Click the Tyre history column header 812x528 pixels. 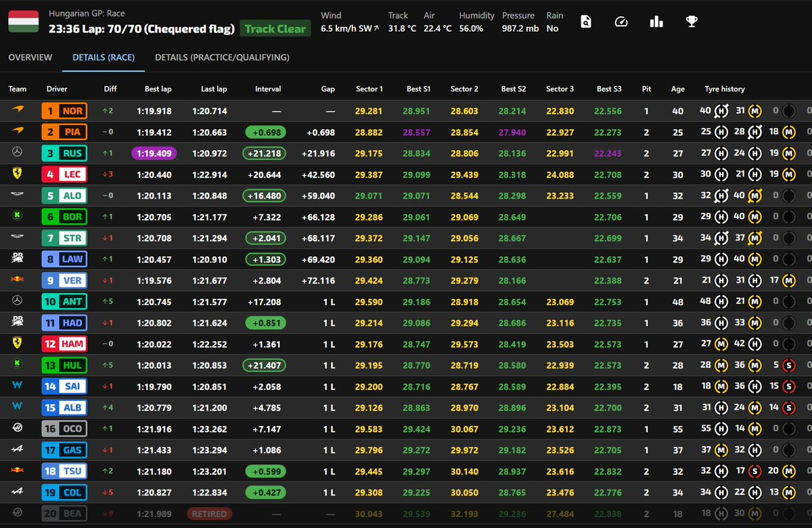coord(724,89)
